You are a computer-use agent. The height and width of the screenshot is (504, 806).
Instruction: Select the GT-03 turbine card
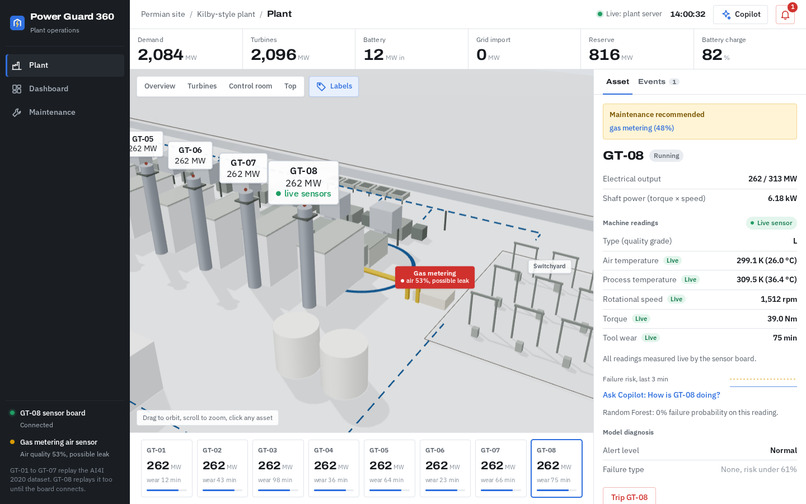point(278,468)
